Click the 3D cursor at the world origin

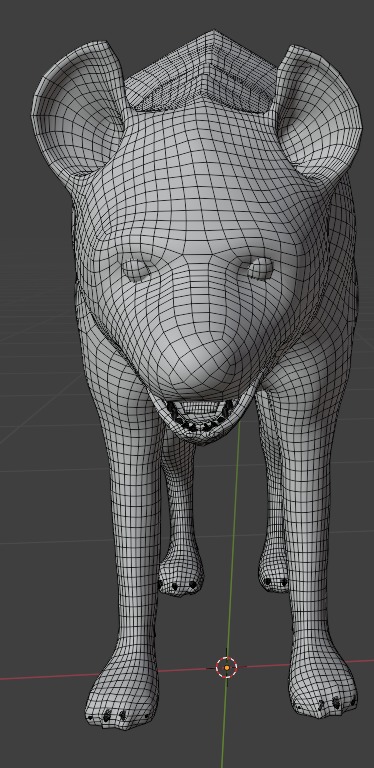click(227, 667)
